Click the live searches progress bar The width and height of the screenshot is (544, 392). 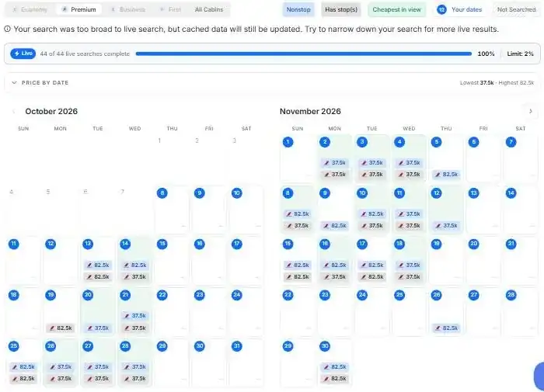[304, 54]
